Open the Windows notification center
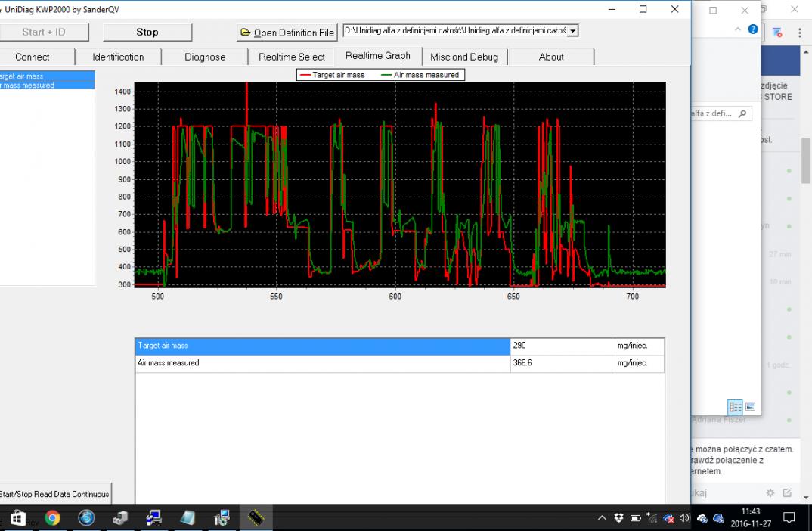This screenshot has height=531, width=812. pyautogui.click(x=789, y=518)
